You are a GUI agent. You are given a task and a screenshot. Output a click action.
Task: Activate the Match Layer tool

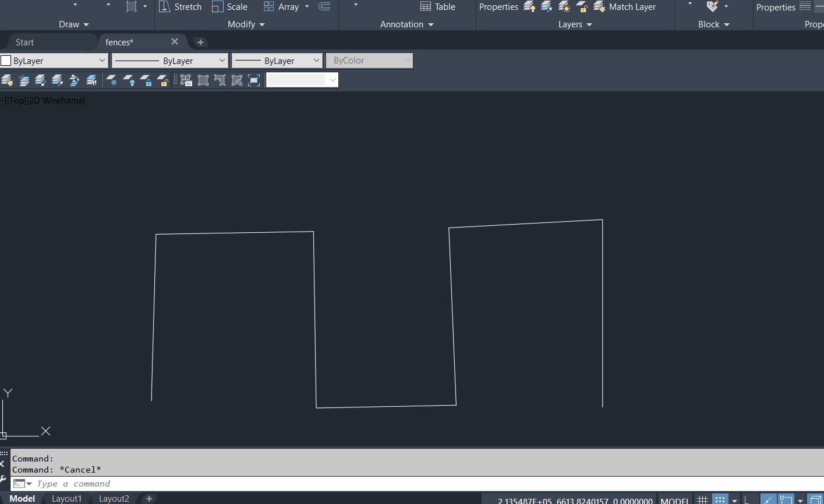click(x=624, y=6)
